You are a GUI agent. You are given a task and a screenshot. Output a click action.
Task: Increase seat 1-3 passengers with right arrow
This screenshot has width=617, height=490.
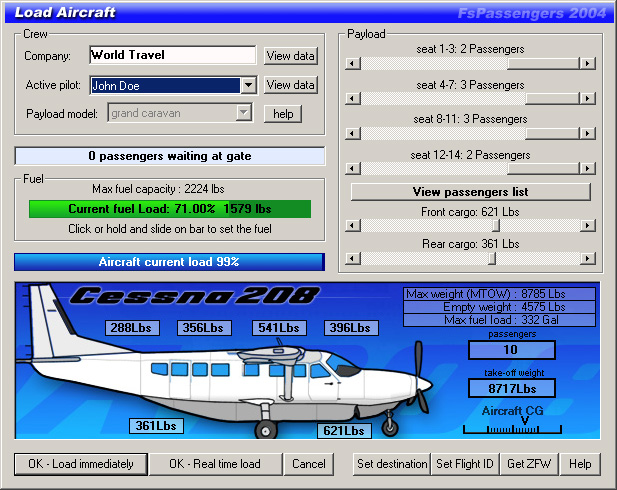point(588,63)
